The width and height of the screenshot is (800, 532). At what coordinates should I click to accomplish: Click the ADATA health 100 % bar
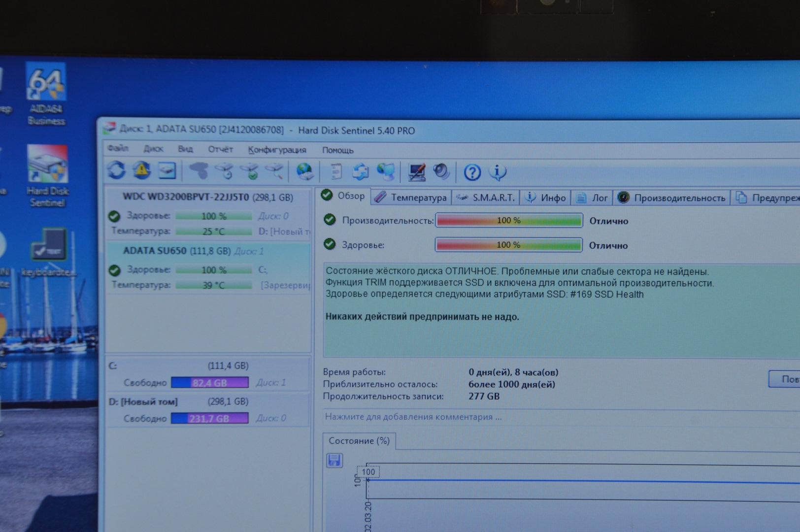[x=214, y=269]
